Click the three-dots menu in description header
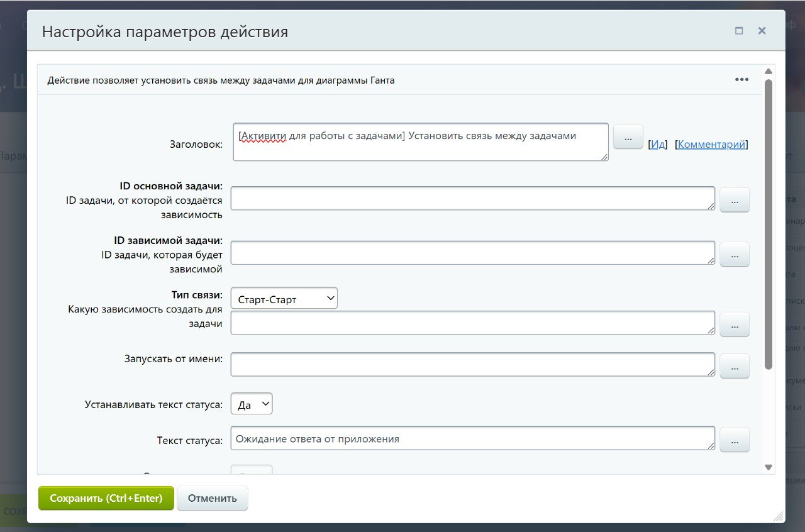 pos(741,80)
